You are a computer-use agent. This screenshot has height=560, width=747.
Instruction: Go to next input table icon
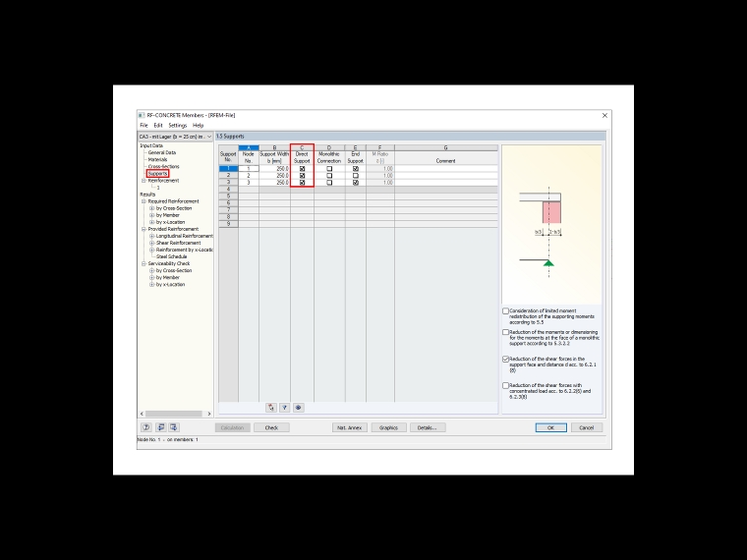(174, 427)
